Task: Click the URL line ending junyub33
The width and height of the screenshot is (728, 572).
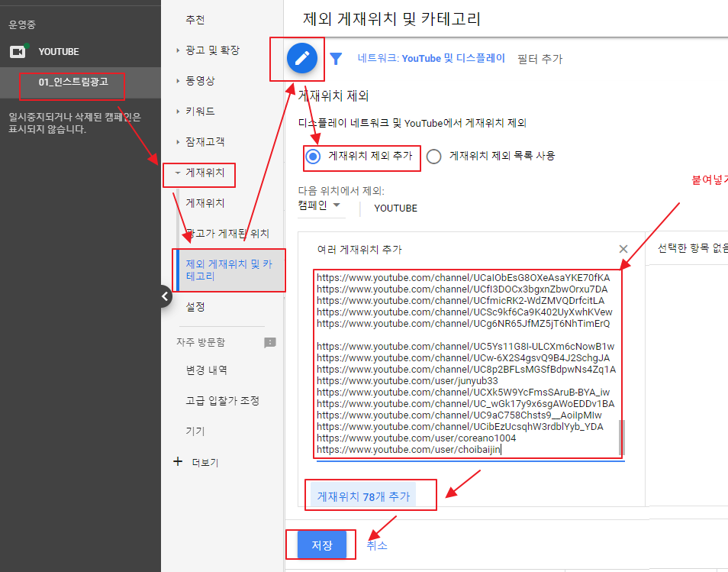Action: (x=407, y=380)
